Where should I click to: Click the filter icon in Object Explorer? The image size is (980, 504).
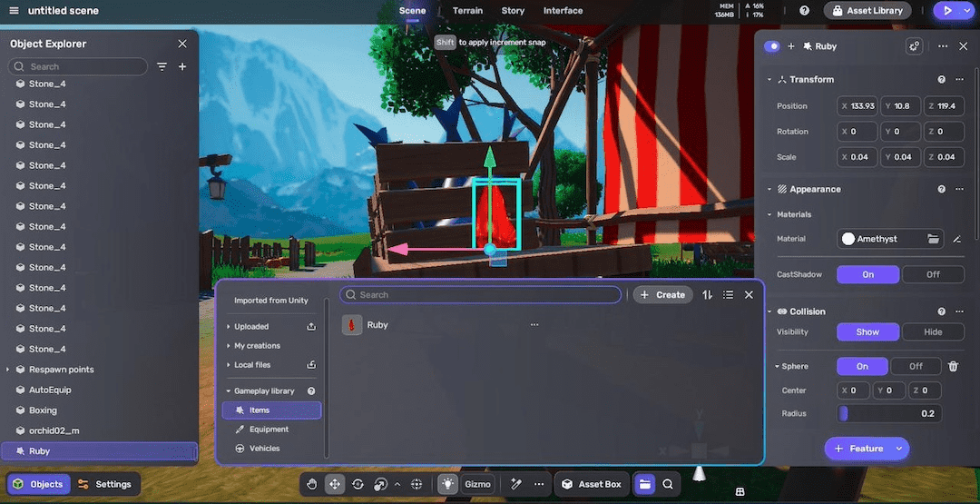click(x=162, y=66)
